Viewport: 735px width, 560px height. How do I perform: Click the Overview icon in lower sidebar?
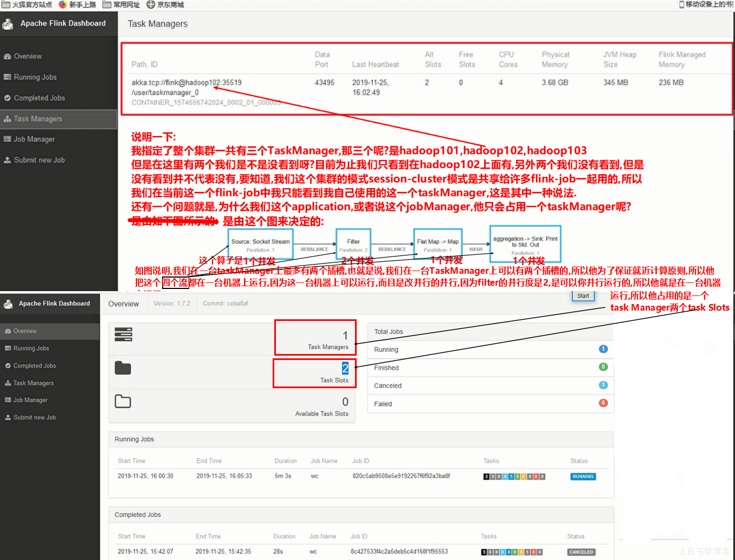(x=8, y=331)
